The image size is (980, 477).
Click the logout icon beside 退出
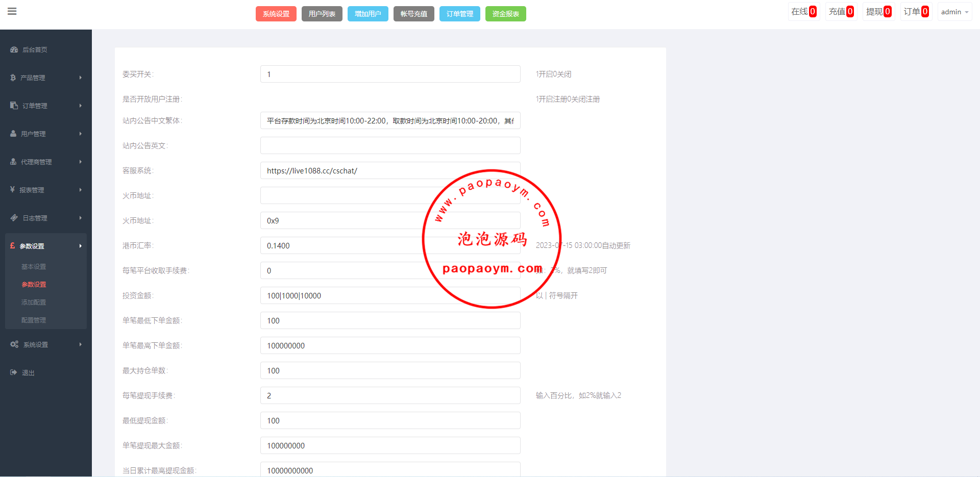14,372
